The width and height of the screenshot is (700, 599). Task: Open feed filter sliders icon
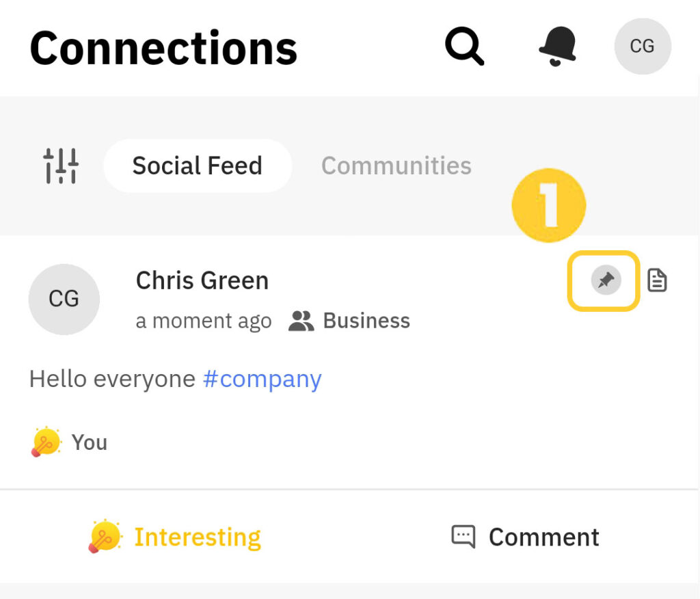[x=61, y=165]
